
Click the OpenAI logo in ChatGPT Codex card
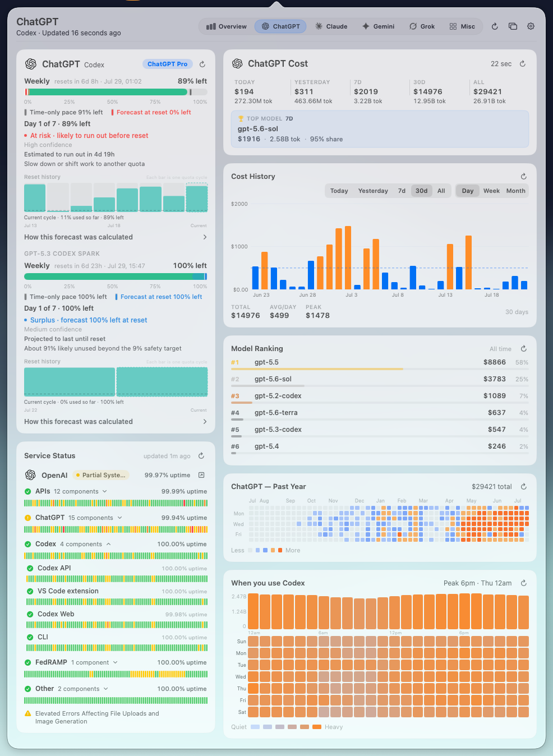[x=31, y=64]
